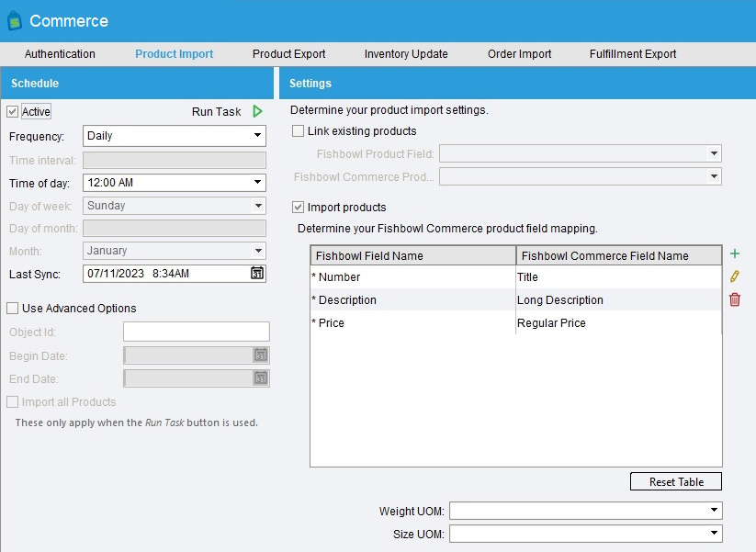Check Use Advanced Options
Viewport: 756px width, 552px height.
(12, 309)
